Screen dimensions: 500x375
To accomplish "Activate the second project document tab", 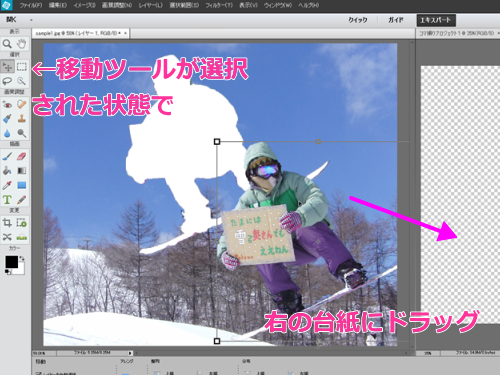I will (457, 33).
